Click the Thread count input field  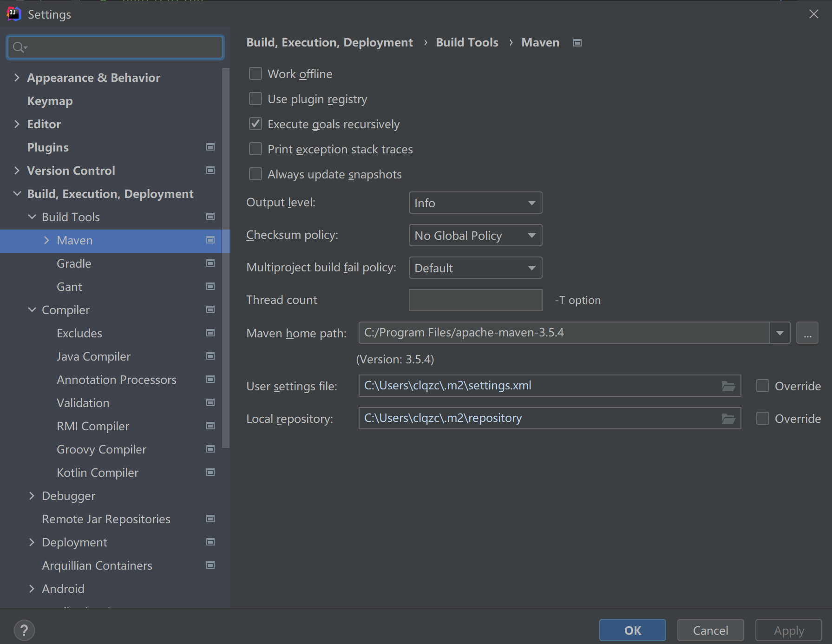pyautogui.click(x=475, y=300)
